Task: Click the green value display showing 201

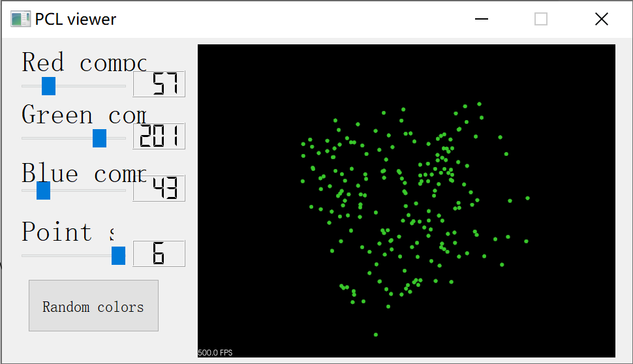Action: [x=159, y=136]
